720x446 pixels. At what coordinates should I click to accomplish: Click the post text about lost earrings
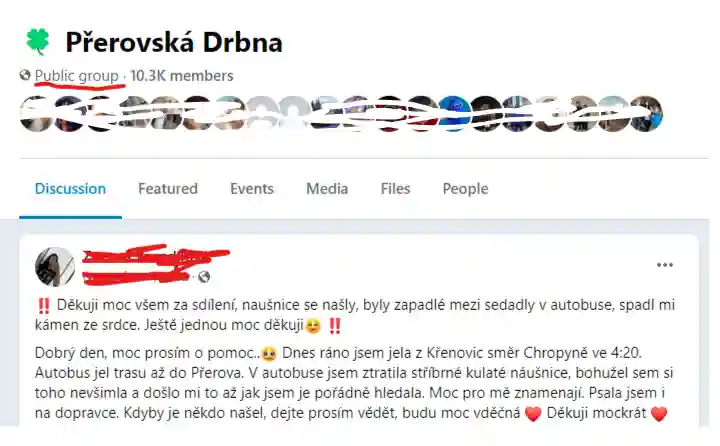(354, 383)
